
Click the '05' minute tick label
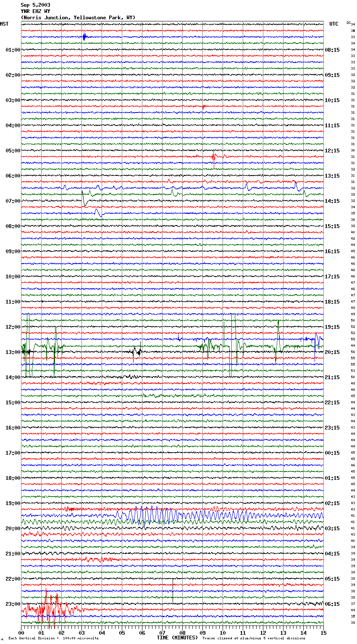pyautogui.click(x=122, y=633)
